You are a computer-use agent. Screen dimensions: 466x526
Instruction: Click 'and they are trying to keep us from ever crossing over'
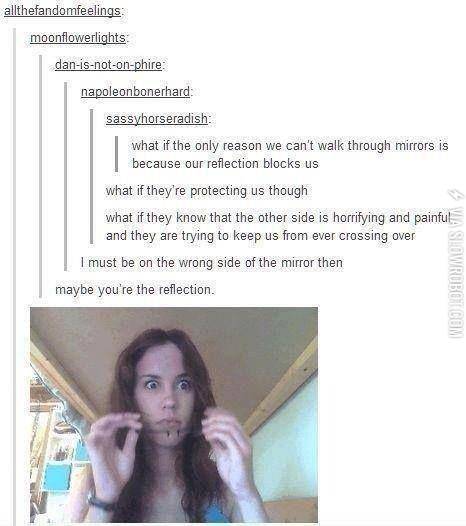click(260, 236)
